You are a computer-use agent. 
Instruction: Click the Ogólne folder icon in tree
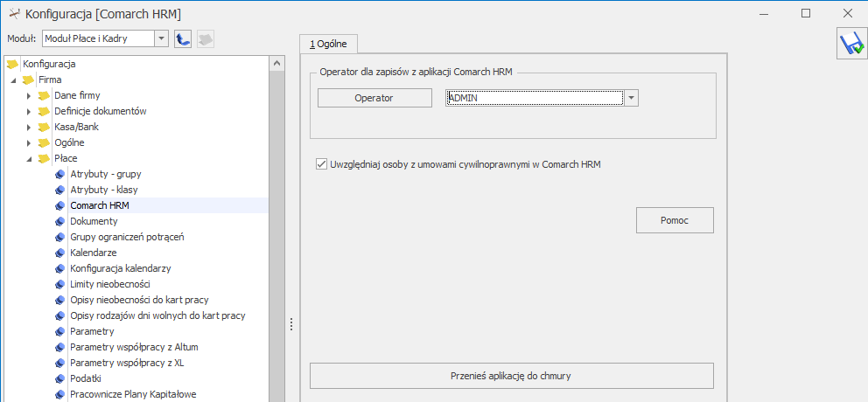click(x=45, y=142)
